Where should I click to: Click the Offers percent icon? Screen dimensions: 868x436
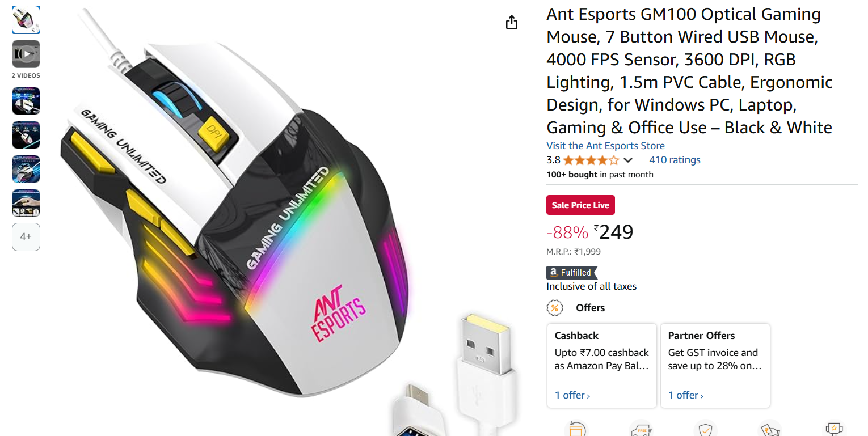coord(555,308)
